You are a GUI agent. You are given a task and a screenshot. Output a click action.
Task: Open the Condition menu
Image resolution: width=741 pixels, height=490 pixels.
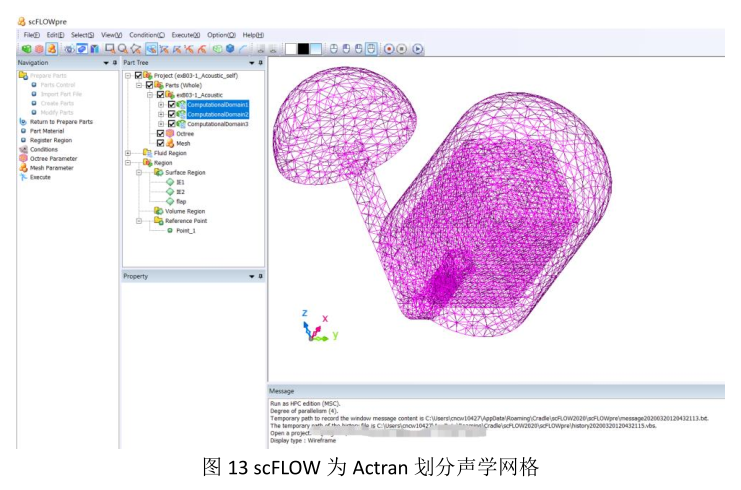point(147,35)
